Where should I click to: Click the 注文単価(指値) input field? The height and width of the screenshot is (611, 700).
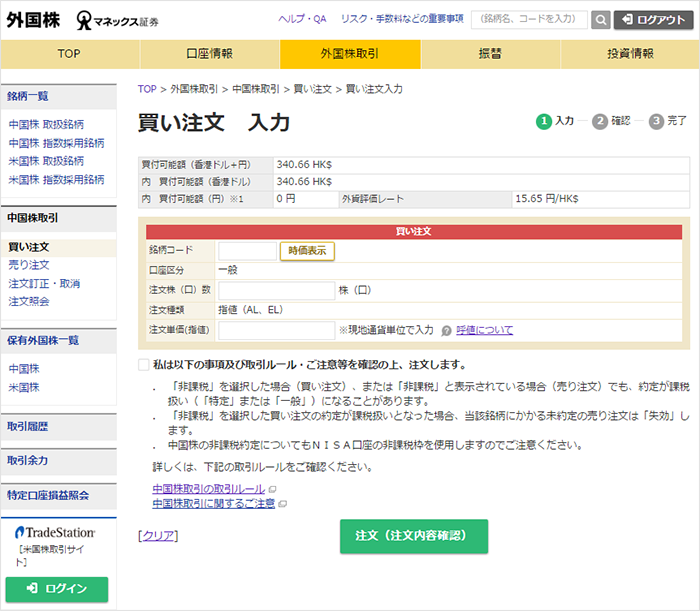(x=277, y=330)
